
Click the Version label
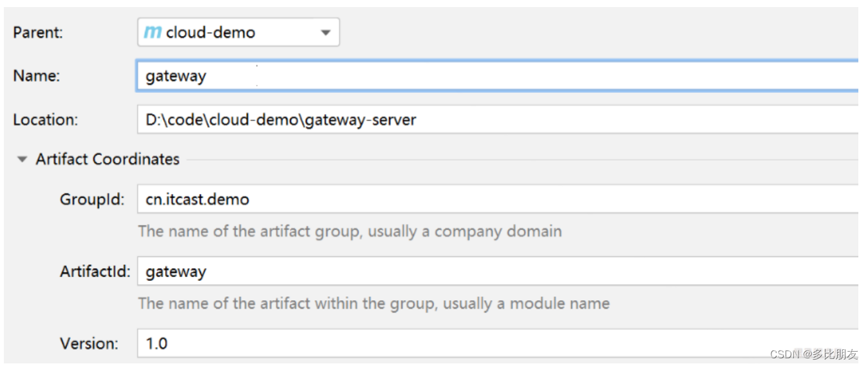pos(89,344)
